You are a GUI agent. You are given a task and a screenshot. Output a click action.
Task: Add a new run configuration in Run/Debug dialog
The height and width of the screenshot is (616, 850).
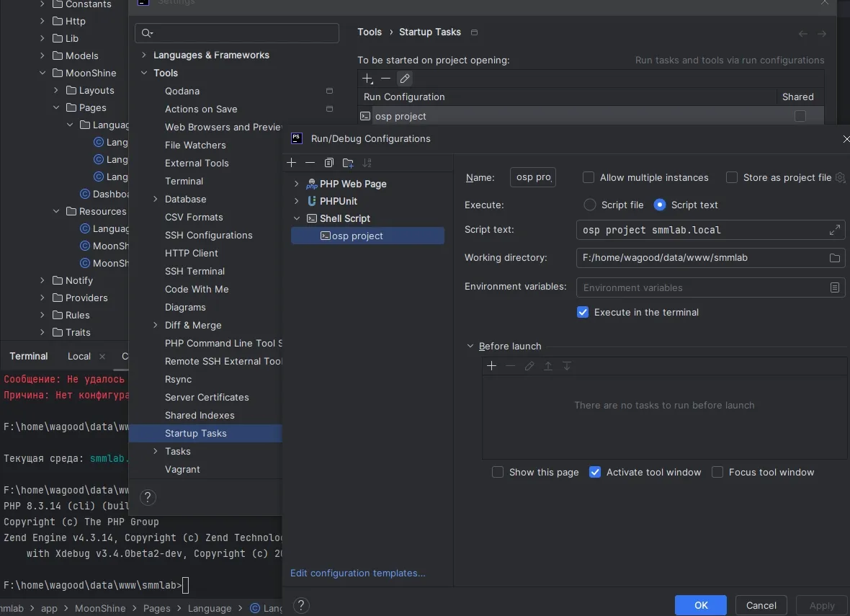291,163
